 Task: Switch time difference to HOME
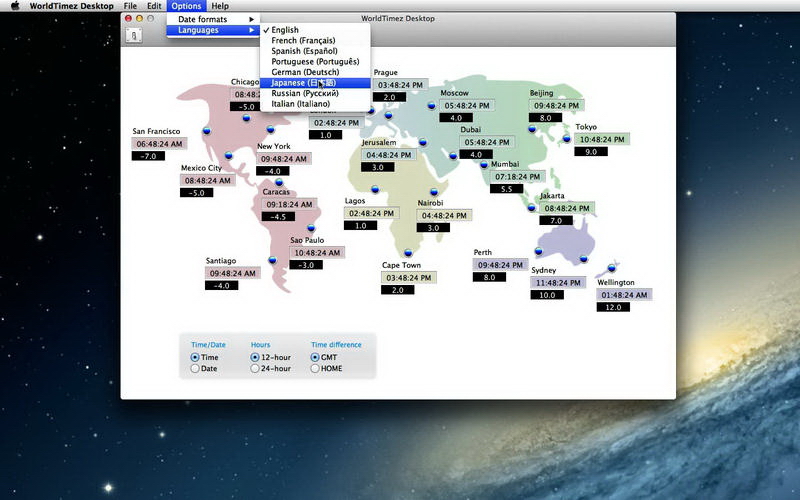316,369
